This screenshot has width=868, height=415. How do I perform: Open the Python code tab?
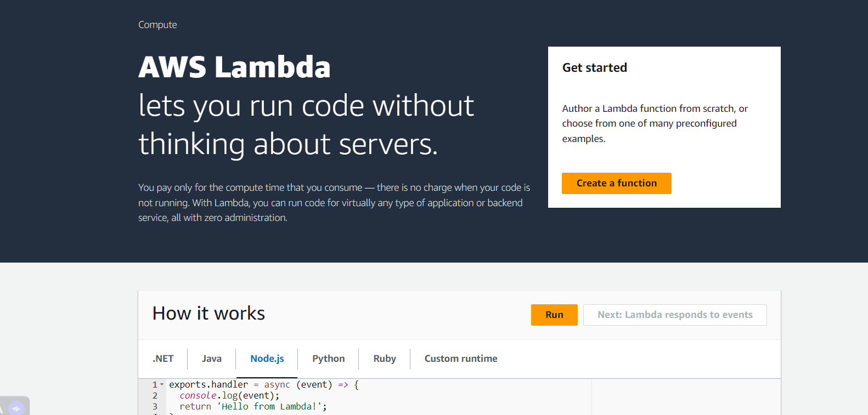click(x=329, y=359)
